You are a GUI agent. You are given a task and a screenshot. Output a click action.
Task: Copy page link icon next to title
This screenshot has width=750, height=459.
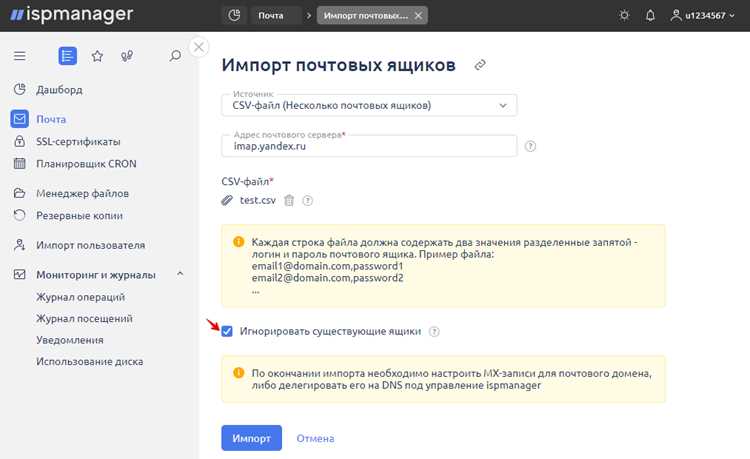(480, 65)
